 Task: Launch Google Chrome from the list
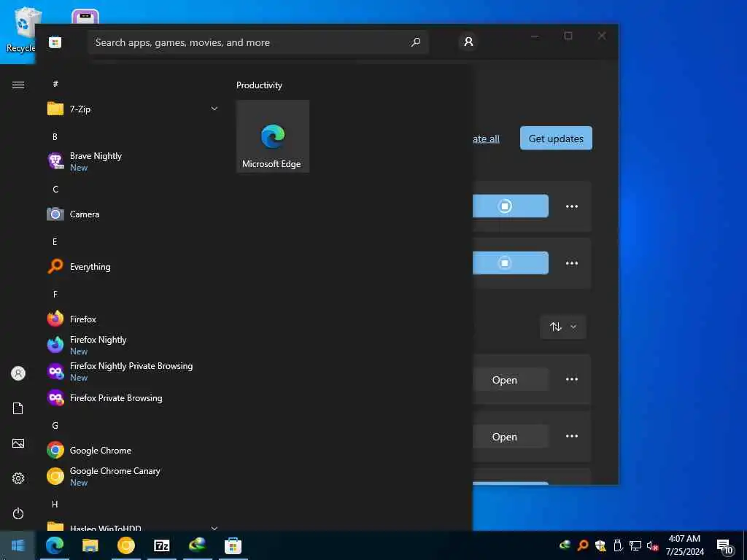point(133,450)
